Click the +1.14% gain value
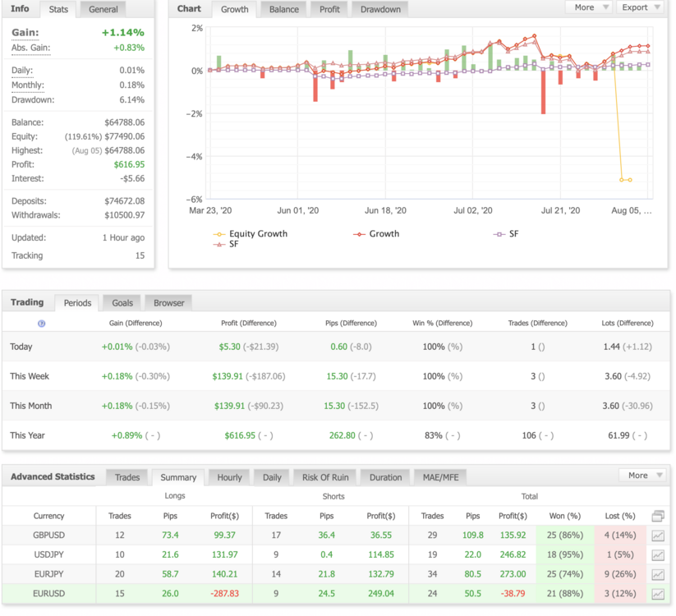Screen dimensions: 676x616 (123, 32)
